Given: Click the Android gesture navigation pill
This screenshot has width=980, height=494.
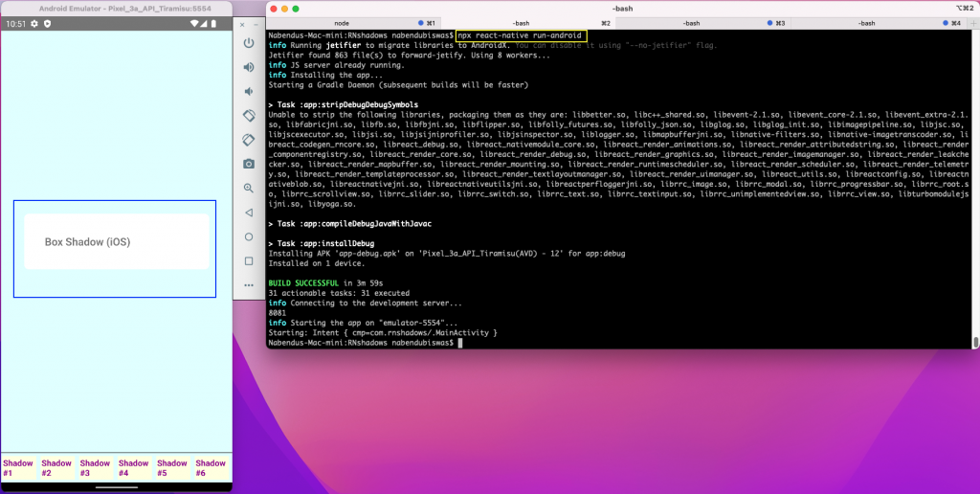Looking at the screenshot, I should pos(116,487).
